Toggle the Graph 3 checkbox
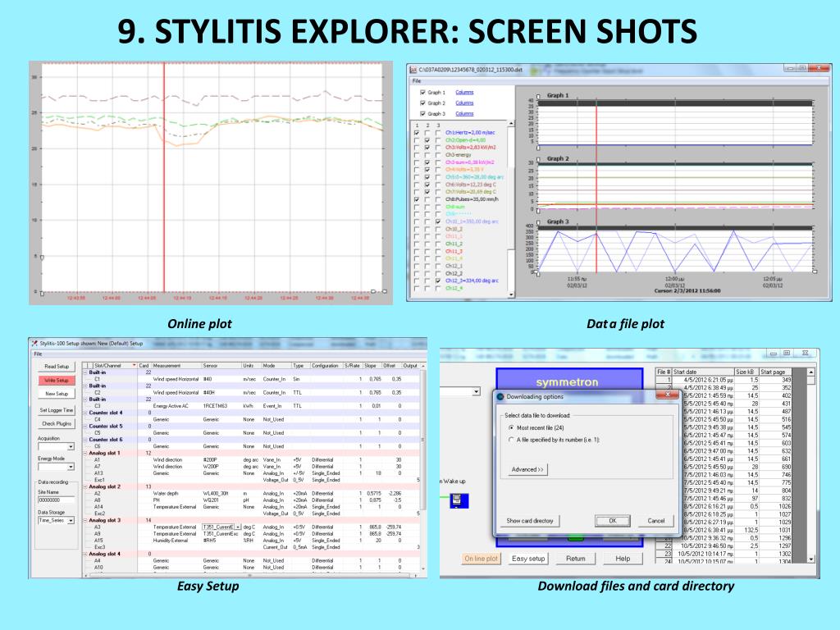840x630 pixels. (422, 113)
